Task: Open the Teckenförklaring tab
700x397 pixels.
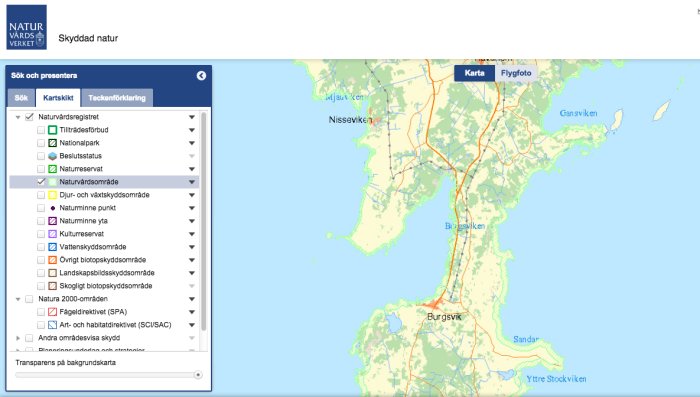Action: [x=117, y=98]
